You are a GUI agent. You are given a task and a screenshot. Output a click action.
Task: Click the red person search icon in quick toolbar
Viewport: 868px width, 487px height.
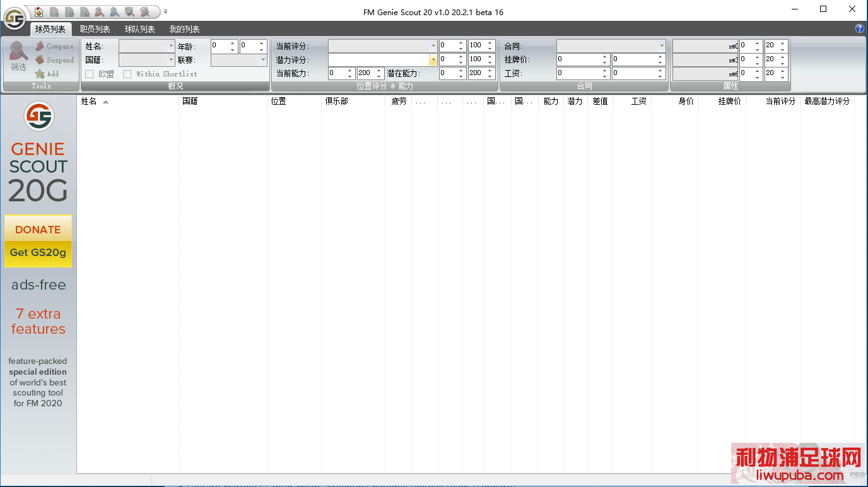[x=100, y=11]
